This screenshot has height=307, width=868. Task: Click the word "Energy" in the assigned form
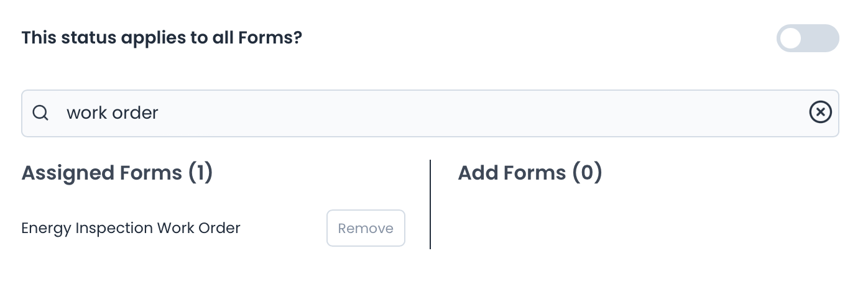tap(46, 228)
